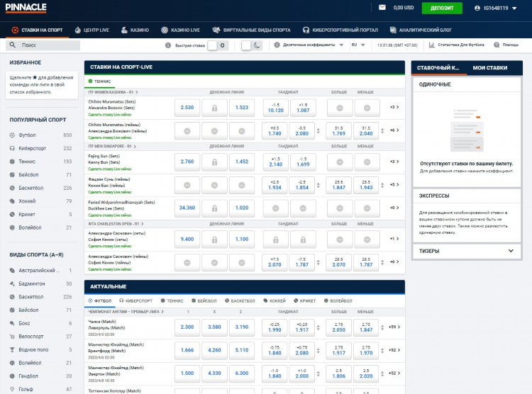Click locked odds in Fajing Sun sets row

click(x=214, y=162)
